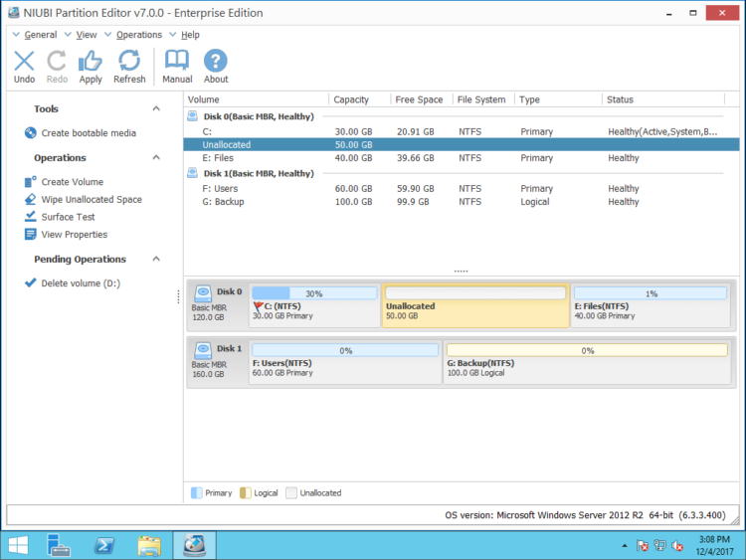Click E: Files(NTFS) partition block
This screenshot has width=746, height=560.
coord(651,306)
